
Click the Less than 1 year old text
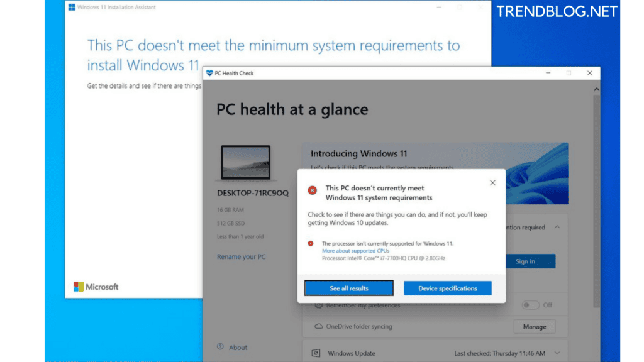tap(240, 236)
